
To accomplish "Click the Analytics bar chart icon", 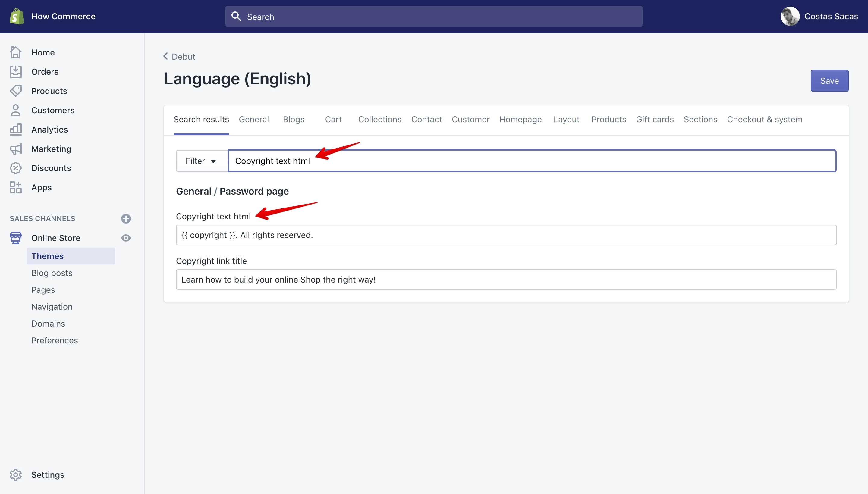I will (x=16, y=130).
